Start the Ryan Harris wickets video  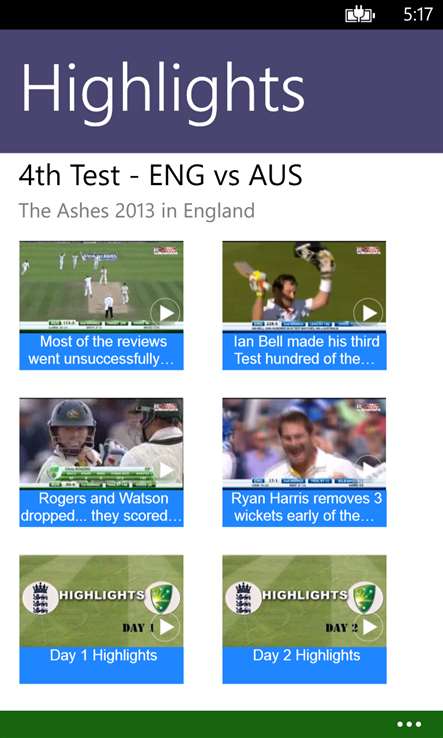pos(369,470)
